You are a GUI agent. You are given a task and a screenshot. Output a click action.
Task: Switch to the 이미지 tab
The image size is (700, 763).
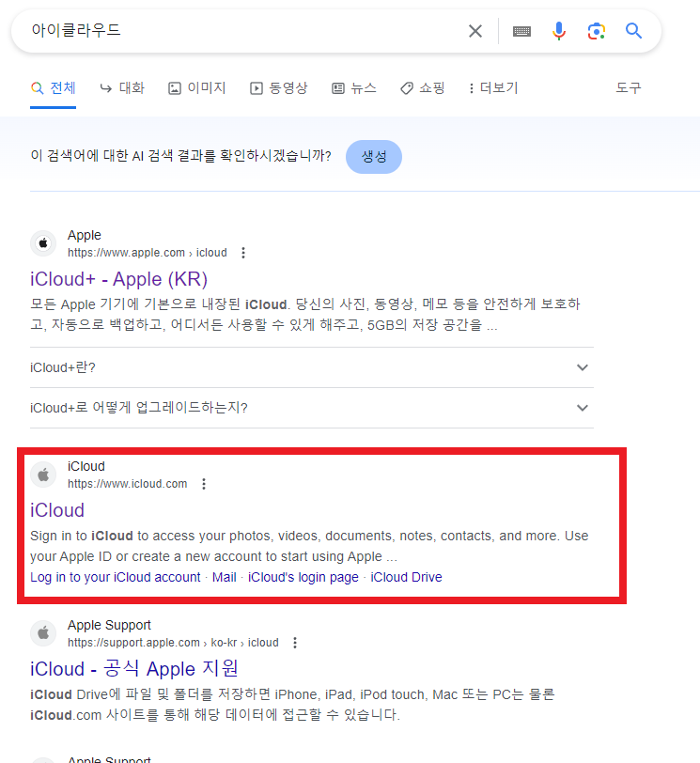197,88
